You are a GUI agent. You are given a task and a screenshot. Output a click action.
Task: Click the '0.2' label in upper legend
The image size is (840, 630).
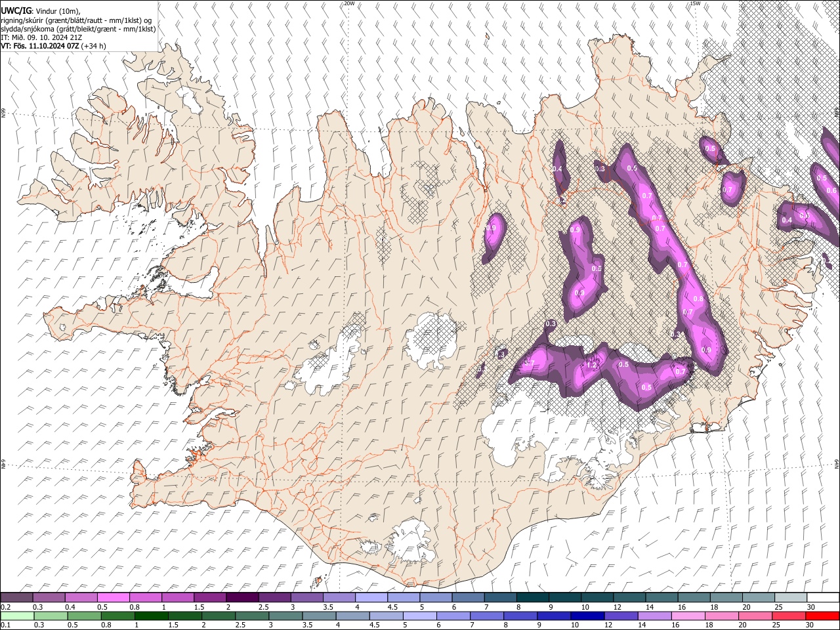pyautogui.click(x=5, y=607)
